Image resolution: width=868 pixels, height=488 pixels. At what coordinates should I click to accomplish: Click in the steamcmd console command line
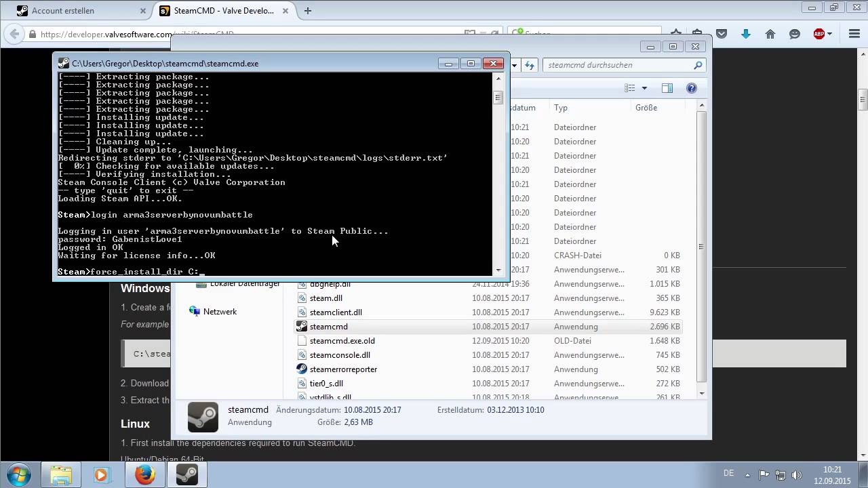tap(275, 272)
